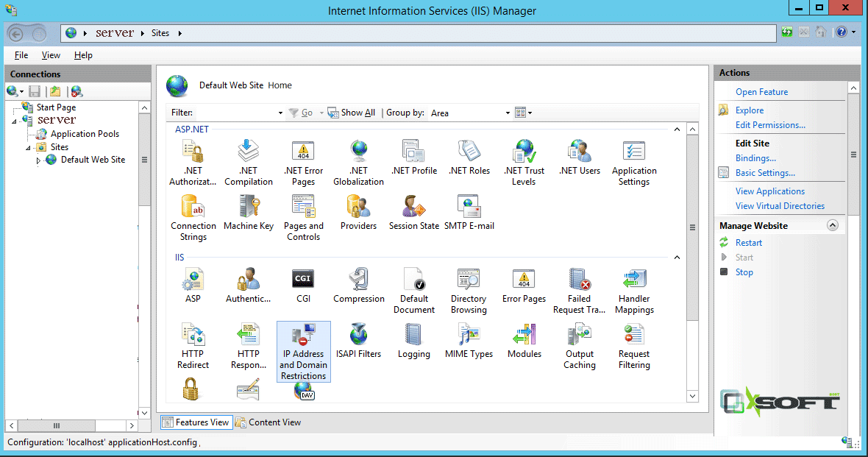Image resolution: width=868 pixels, height=457 pixels.
Task: Select the SMTP E-mail icon
Action: (x=469, y=213)
